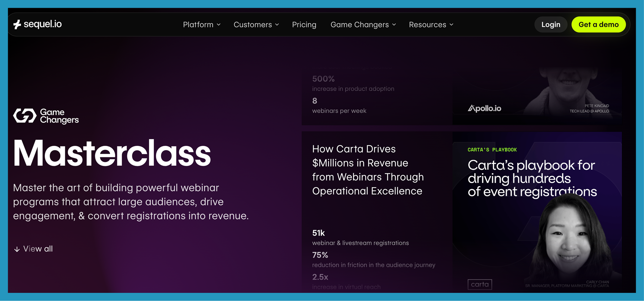Click the Apollo.io logo on the card
This screenshot has height=301, width=644.
(484, 109)
